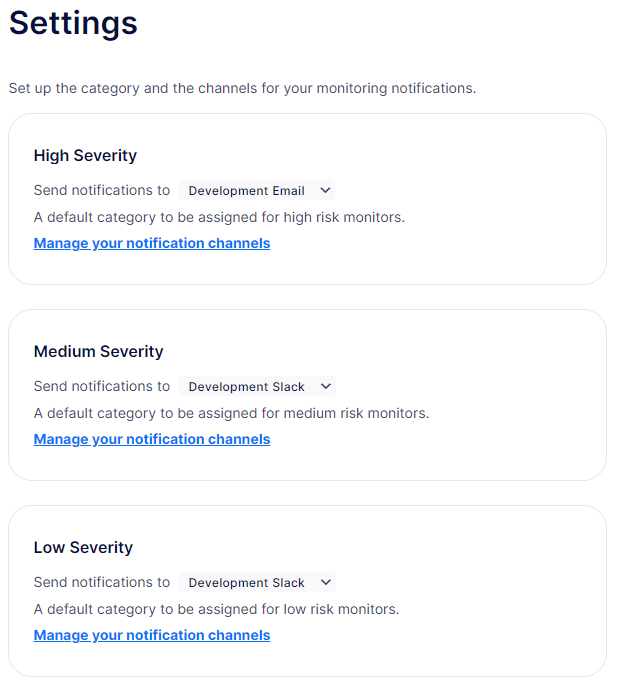Click chevron arrow in Low Severity dropdown
The height and width of the screenshot is (691, 619).
click(325, 583)
